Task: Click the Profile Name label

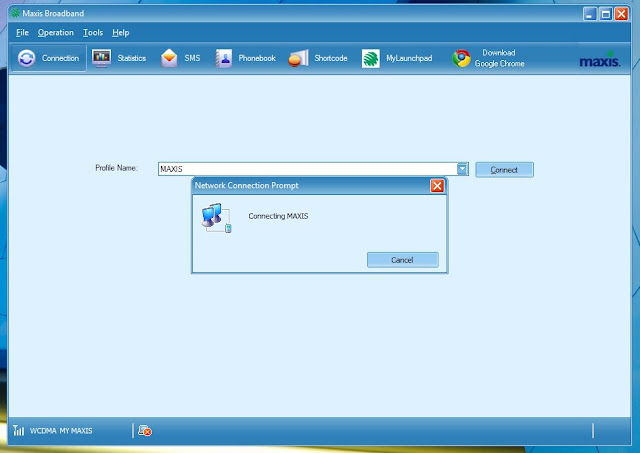Action: 116,168
